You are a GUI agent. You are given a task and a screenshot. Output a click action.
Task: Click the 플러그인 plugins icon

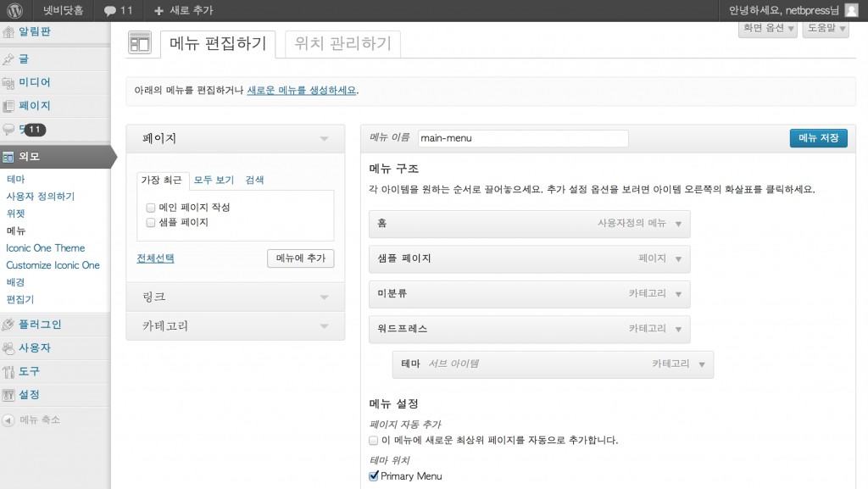(x=8, y=325)
